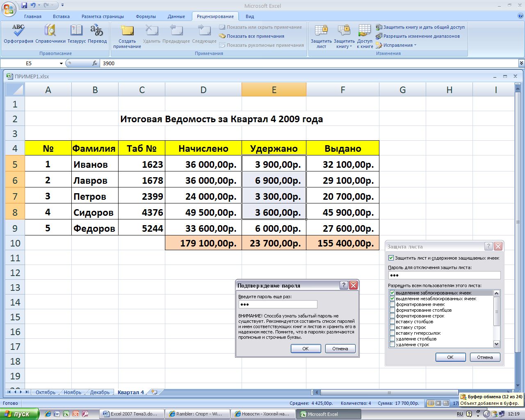Switch to Normal view in status bar
Screen dimensions: 525x420
pyautogui.click(x=431, y=403)
